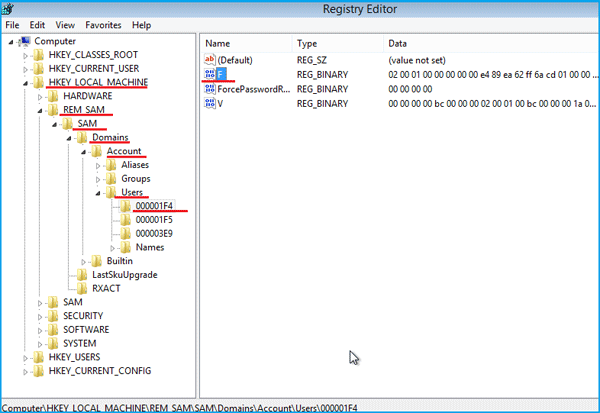This screenshot has width=600, height=413.
Task: Select the SYSTEM key label
Action: click(80, 343)
